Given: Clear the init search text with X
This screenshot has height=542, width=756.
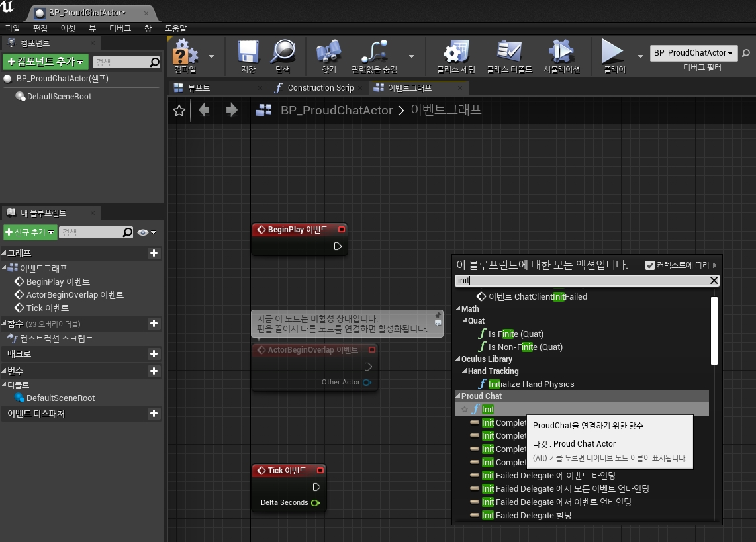Looking at the screenshot, I should [x=714, y=281].
